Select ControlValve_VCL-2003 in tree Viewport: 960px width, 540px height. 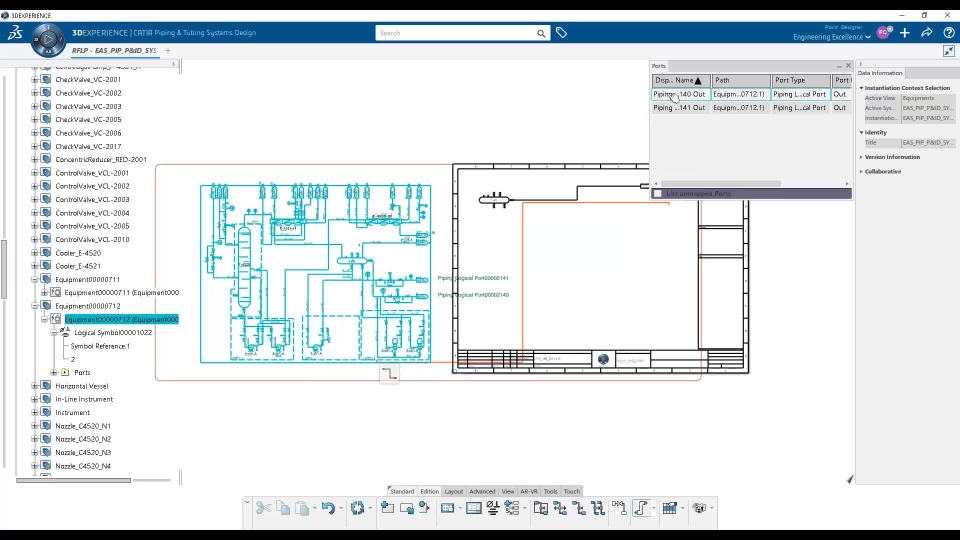pos(92,200)
